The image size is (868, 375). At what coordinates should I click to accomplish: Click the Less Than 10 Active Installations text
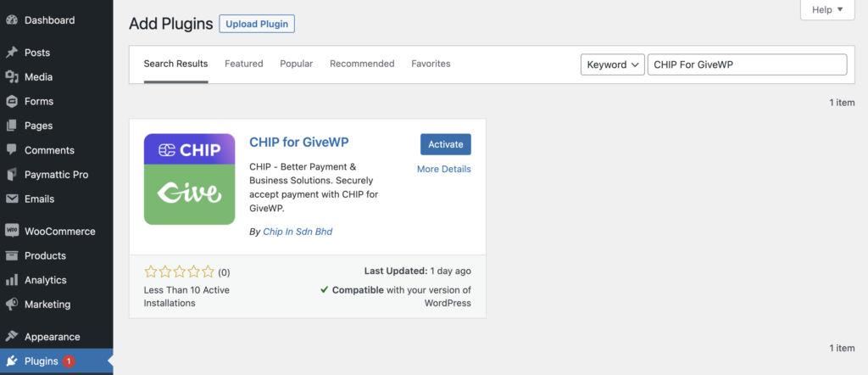pyautogui.click(x=186, y=296)
